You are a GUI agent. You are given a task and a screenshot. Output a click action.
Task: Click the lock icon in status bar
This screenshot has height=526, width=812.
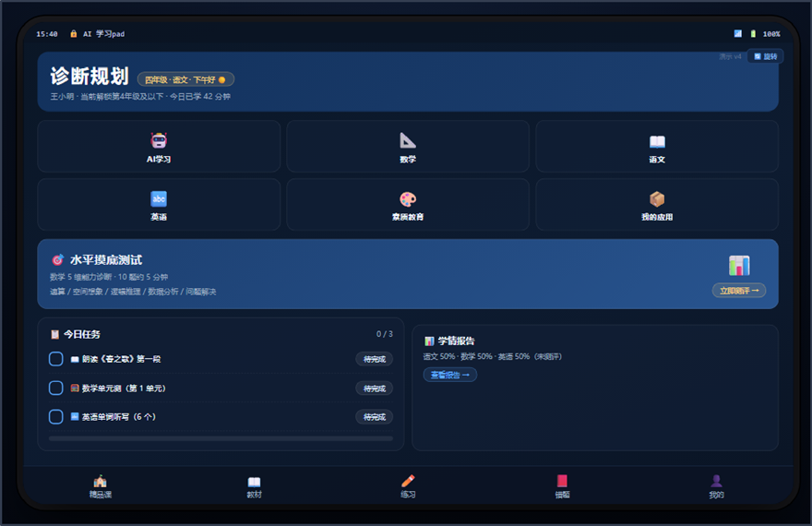click(74, 33)
